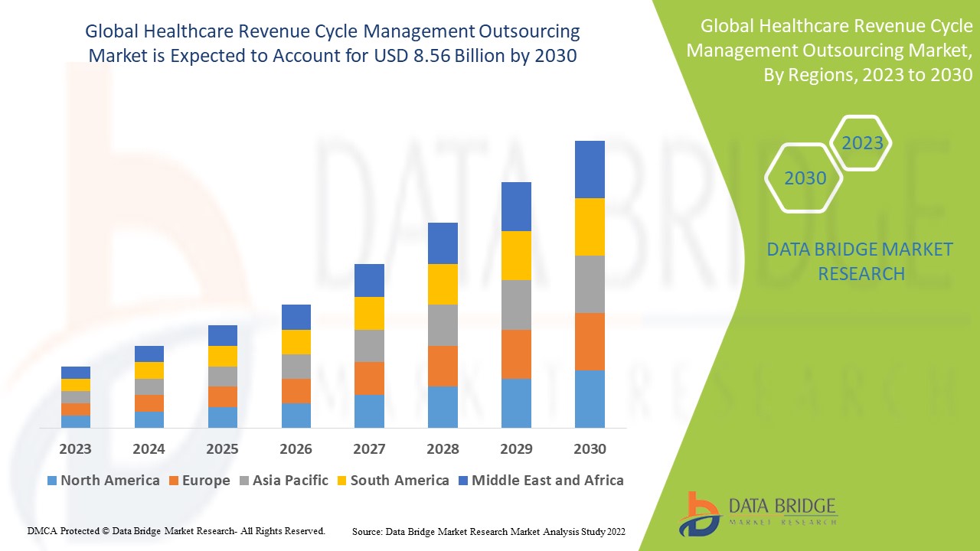
Task: Click the DMCA Protected copyright notice
Action: click(x=176, y=530)
